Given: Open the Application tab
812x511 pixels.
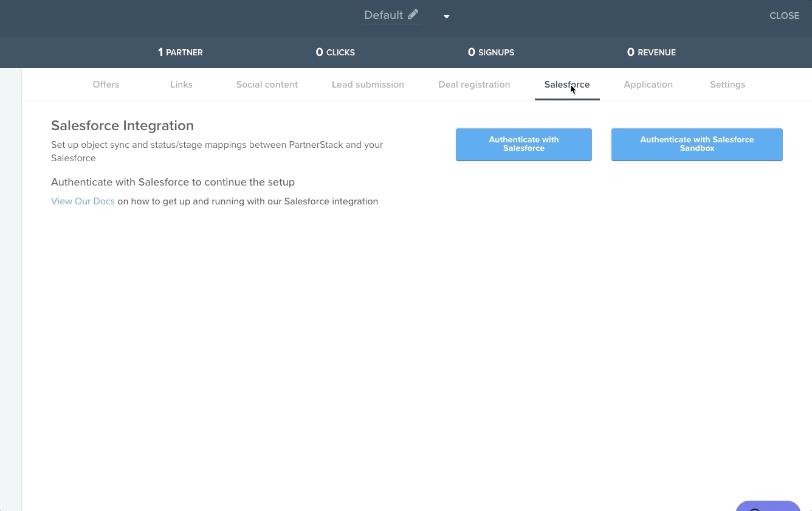Looking at the screenshot, I should 648,85.
